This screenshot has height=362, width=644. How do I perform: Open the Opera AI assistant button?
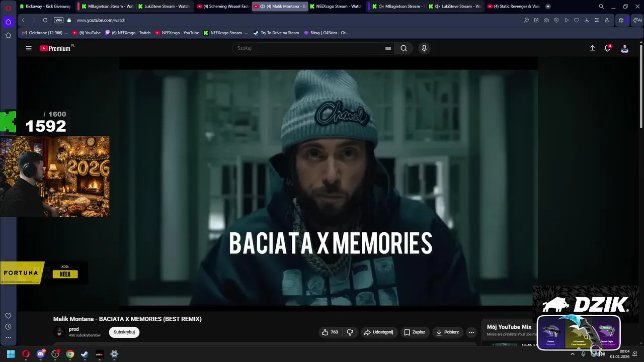pos(637,20)
